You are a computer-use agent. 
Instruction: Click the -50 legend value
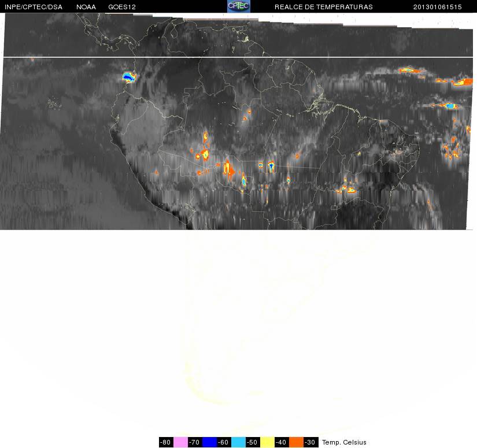[253, 442]
